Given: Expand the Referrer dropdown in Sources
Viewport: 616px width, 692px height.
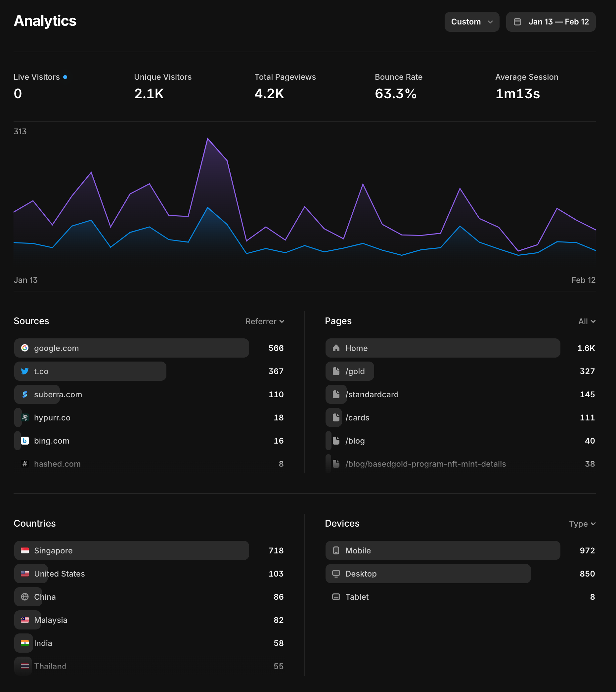Looking at the screenshot, I should pyautogui.click(x=264, y=321).
